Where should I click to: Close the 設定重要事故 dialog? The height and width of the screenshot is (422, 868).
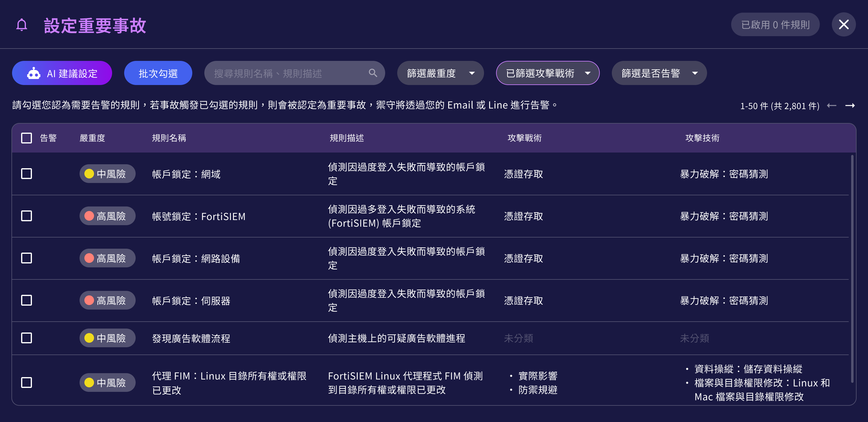click(843, 24)
